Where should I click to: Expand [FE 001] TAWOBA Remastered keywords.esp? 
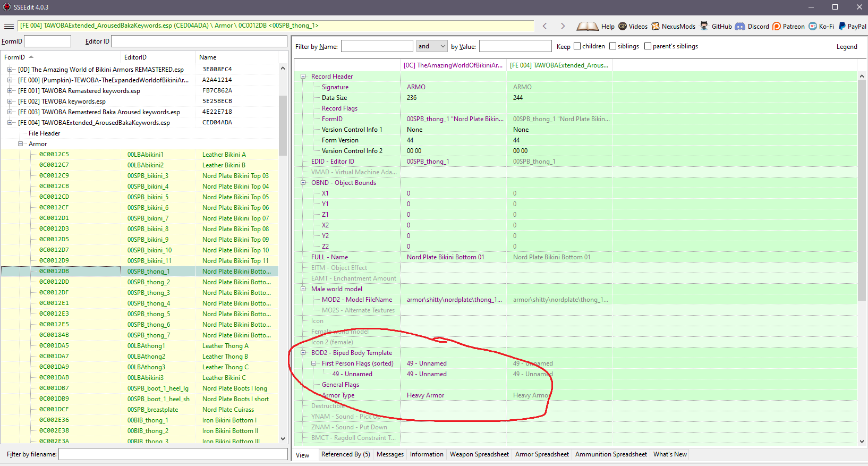click(x=10, y=90)
